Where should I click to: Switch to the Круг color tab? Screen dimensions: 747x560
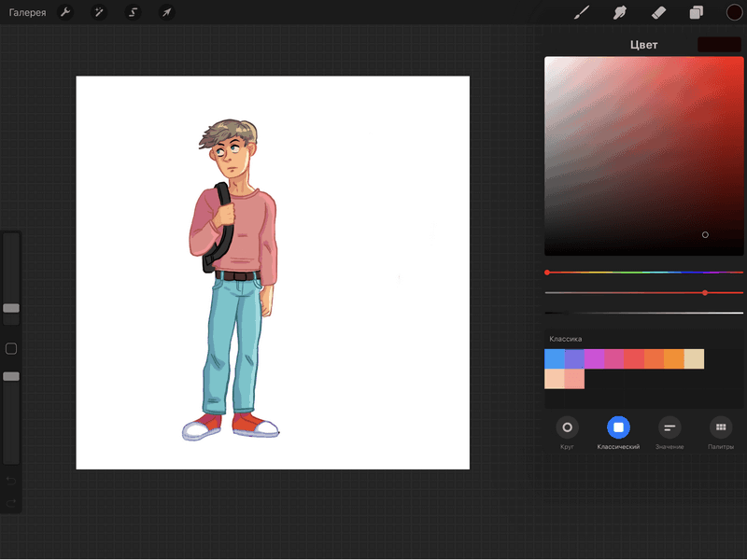[567, 428]
